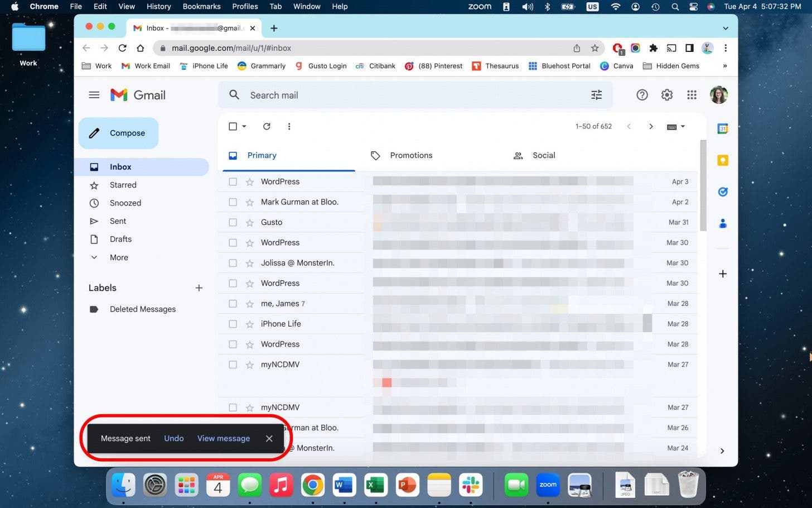Check the first WordPress email checkbox
The height and width of the screenshot is (508, 812).
(233, 182)
